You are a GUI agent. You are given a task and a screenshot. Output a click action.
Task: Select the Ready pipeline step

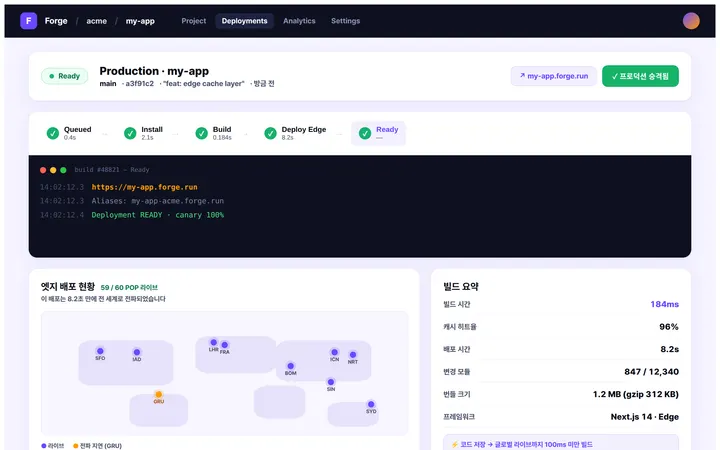coord(378,133)
